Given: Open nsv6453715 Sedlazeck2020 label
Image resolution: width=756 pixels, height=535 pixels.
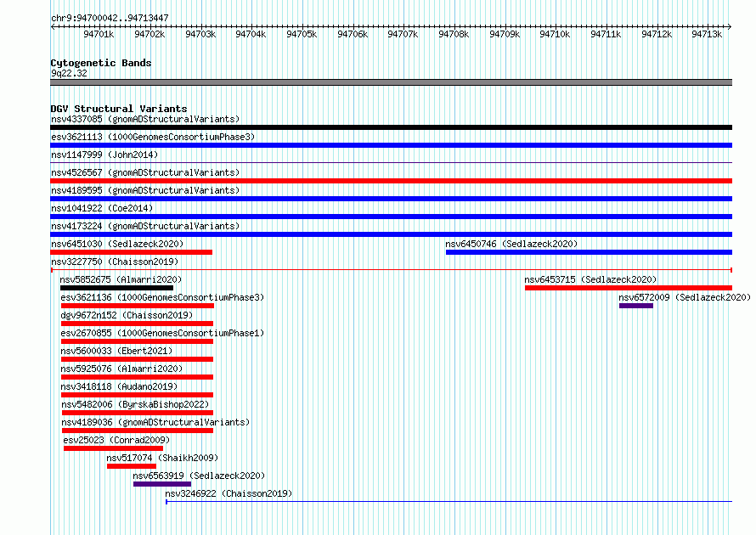Looking at the screenshot, I should pyautogui.click(x=590, y=279).
